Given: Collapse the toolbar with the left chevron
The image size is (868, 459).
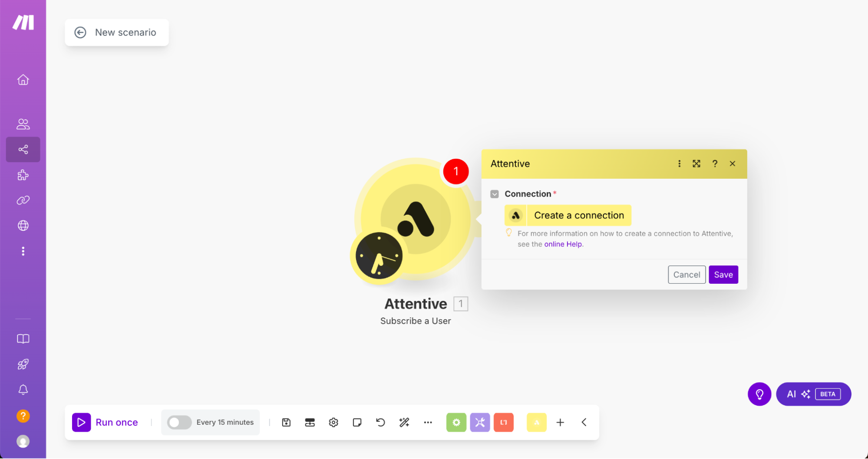Looking at the screenshot, I should (x=584, y=423).
